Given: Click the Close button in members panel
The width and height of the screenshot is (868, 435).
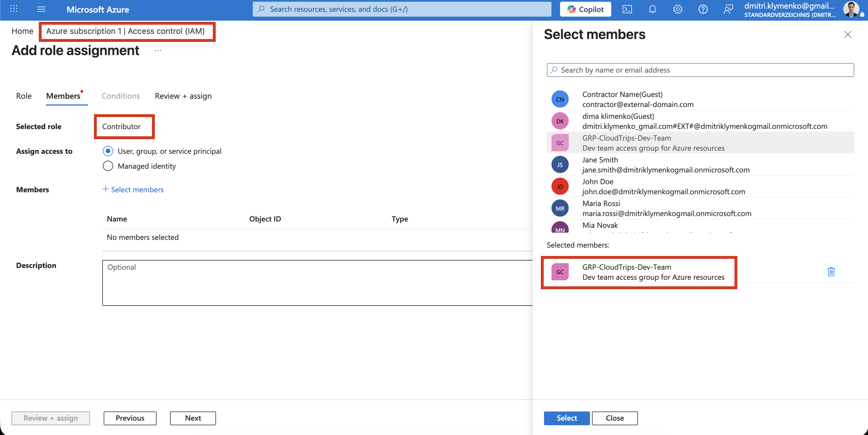Looking at the screenshot, I should pyautogui.click(x=615, y=418).
